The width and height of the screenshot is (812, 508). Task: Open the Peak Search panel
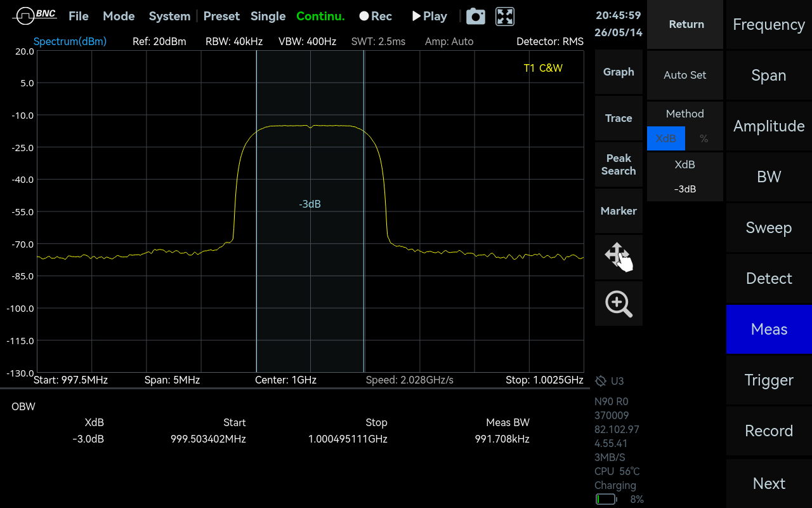pyautogui.click(x=619, y=164)
